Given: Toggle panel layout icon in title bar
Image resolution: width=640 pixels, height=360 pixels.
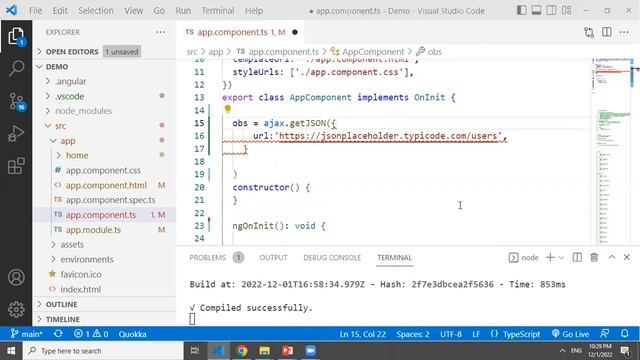Looking at the screenshot, I should 536,10.
